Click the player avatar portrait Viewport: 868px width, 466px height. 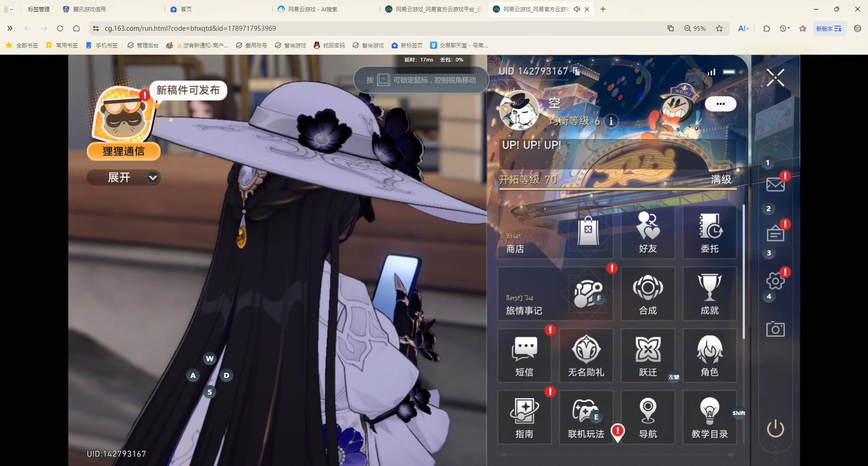(519, 111)
